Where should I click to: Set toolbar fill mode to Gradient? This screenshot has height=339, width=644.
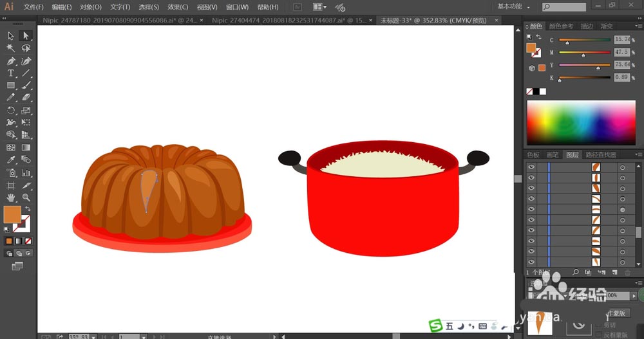(x=19, y=241)
